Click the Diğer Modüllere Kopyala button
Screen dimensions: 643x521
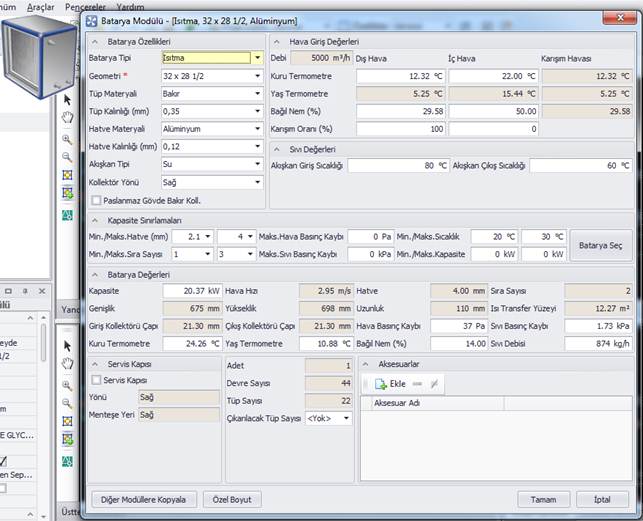coord(143,499)
